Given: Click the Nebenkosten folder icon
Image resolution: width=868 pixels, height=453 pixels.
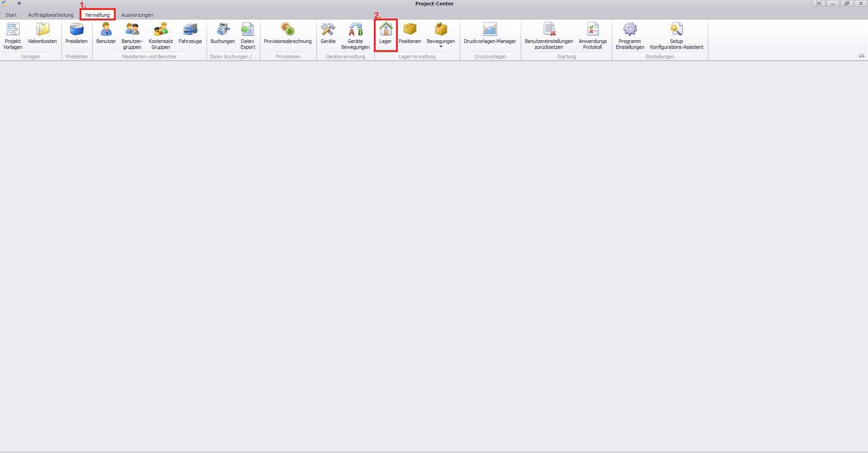Looking at the screenshot, I should coord(42,30).
